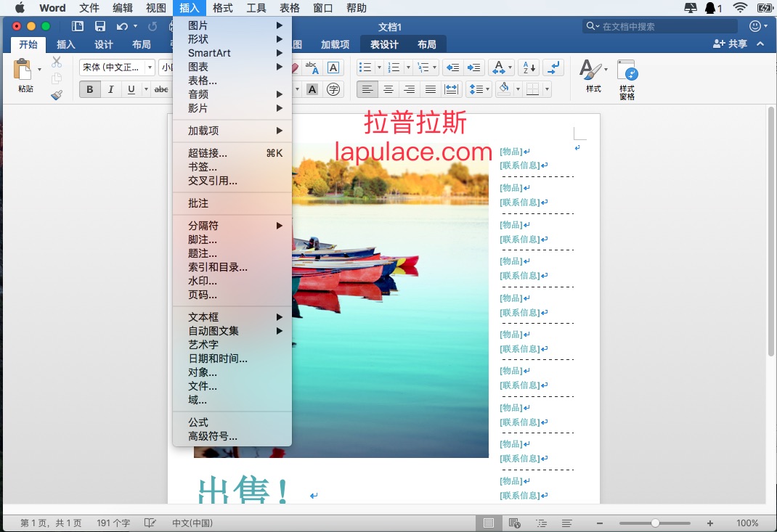Click the enclosed character (字) icon

tap(333, 89)
